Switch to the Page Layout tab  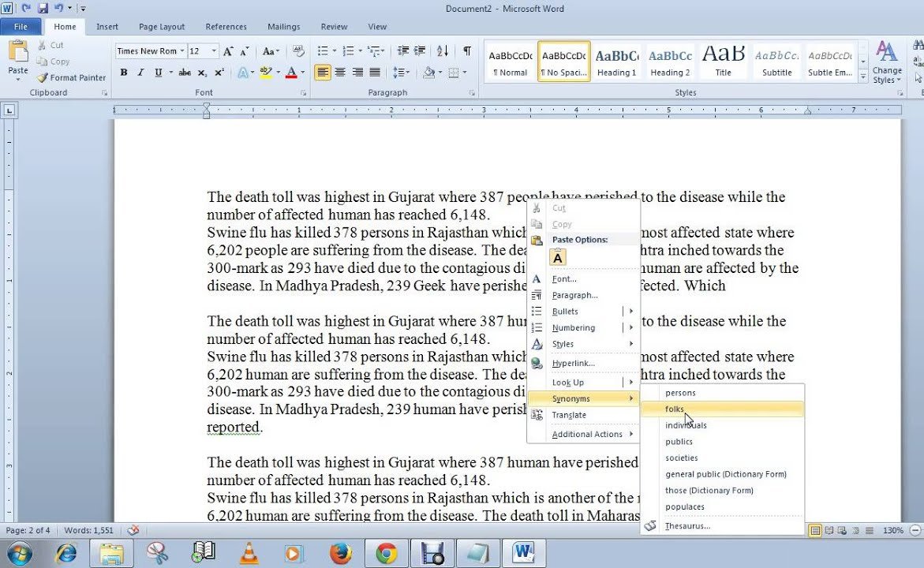tap(162, 27)
